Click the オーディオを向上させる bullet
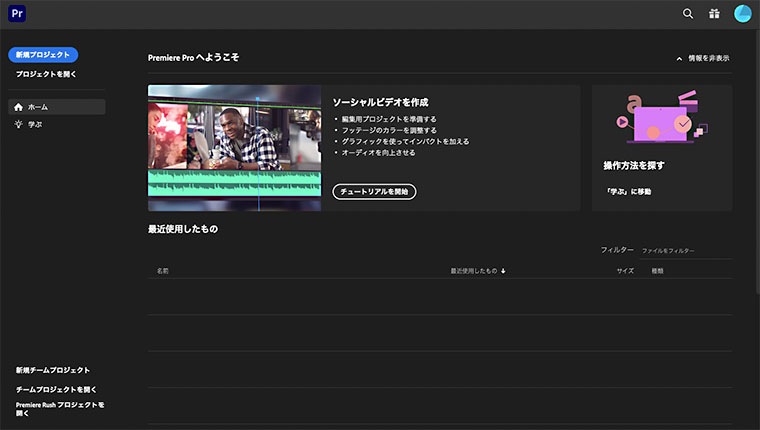This screenshot has height=430, width=760. coord(379,153)
